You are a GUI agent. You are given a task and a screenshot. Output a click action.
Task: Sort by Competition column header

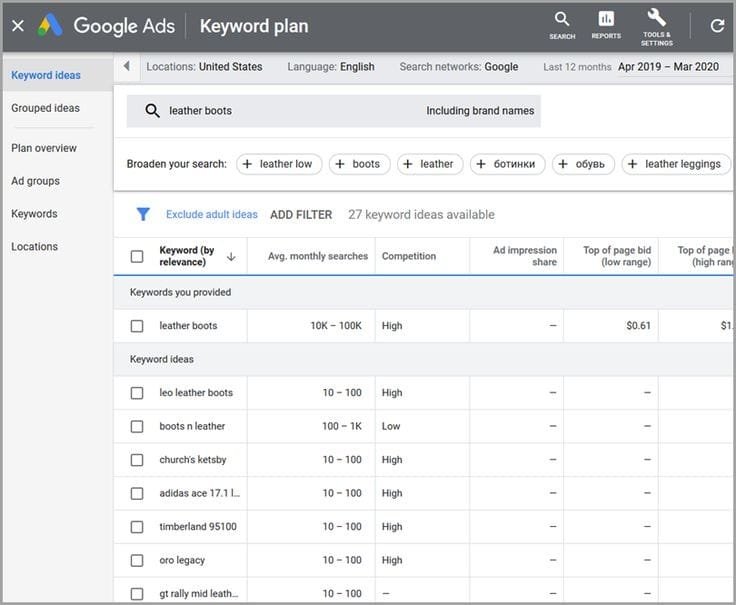coord(409,256)
